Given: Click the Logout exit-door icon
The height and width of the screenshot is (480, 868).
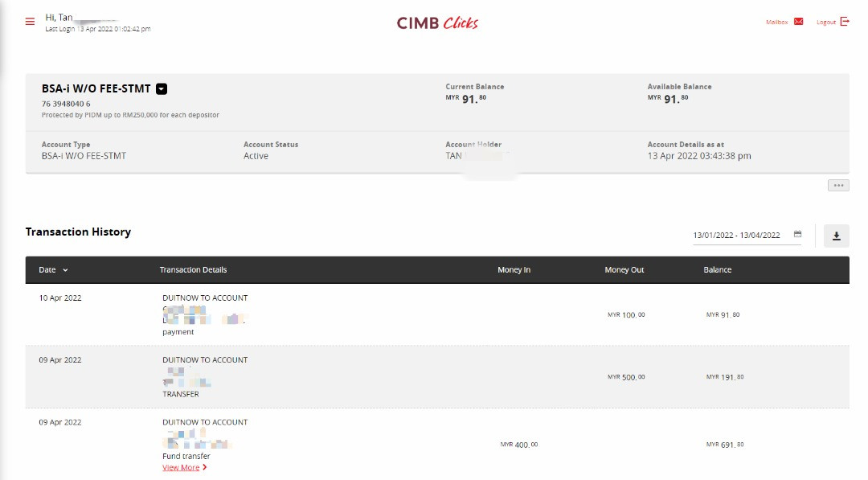Looking at the screenshot, I should coord(845,22).
